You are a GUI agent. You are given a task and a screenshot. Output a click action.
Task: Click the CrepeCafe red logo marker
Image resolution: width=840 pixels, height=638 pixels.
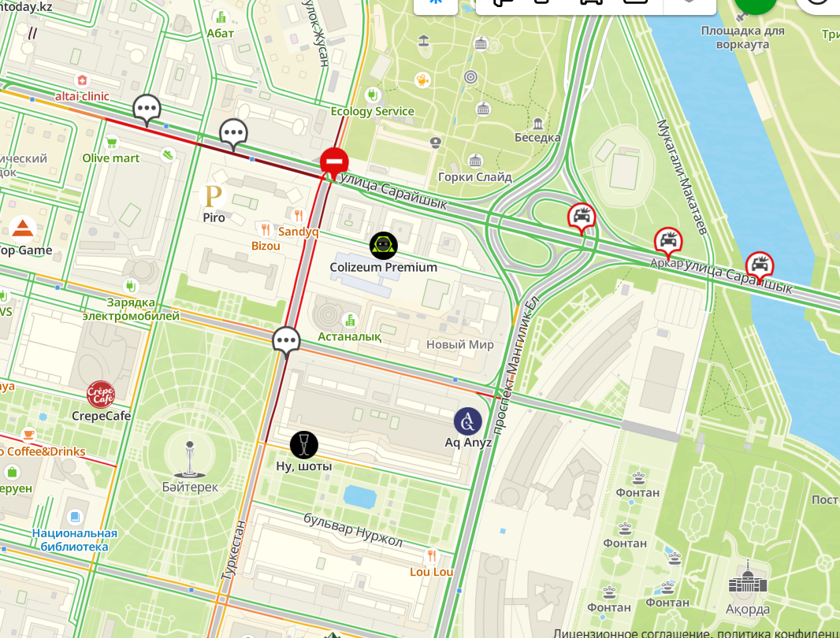click(101, 395)
